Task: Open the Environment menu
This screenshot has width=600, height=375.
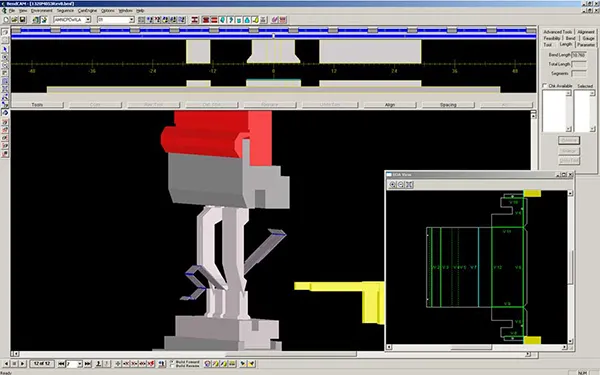Action: (x=41, y=11)
